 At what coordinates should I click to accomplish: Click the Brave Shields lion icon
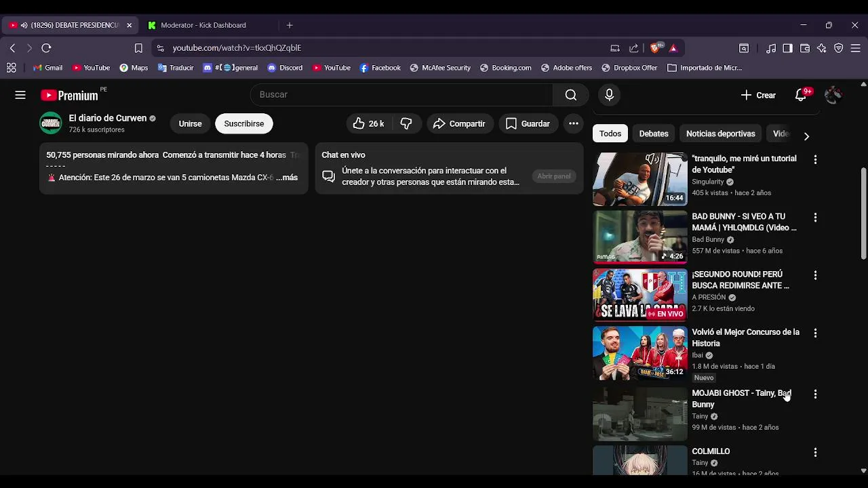pos(655,48)
